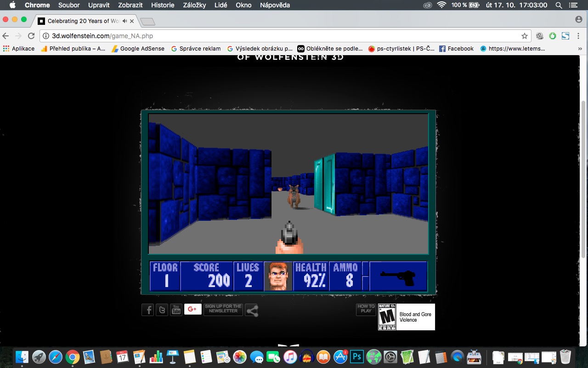588x368 pixels.
Task: Open the Nápověda menu
Action: [x=275, y=5]
